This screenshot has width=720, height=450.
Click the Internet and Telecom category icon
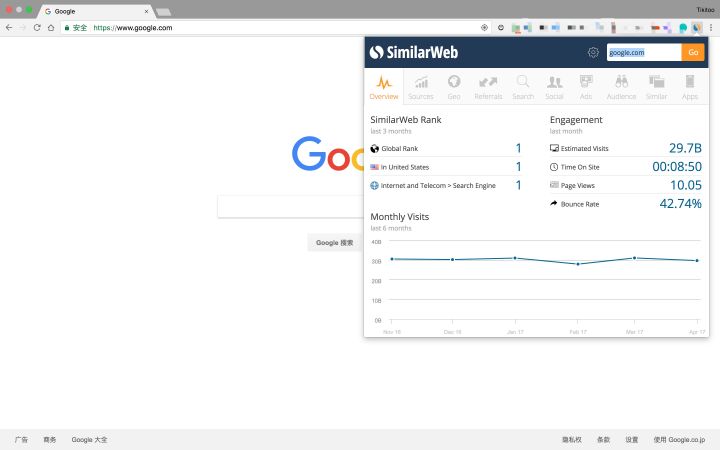pos(375,186)
